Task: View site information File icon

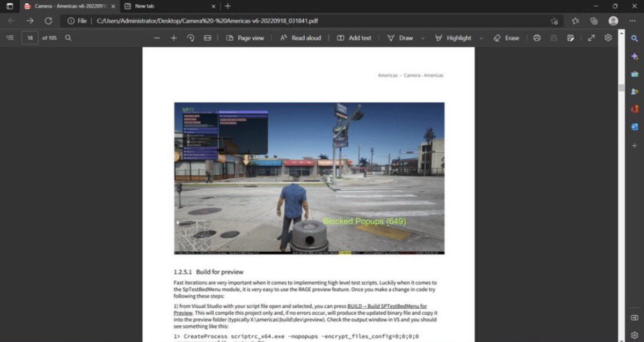Action: (77, 21)
